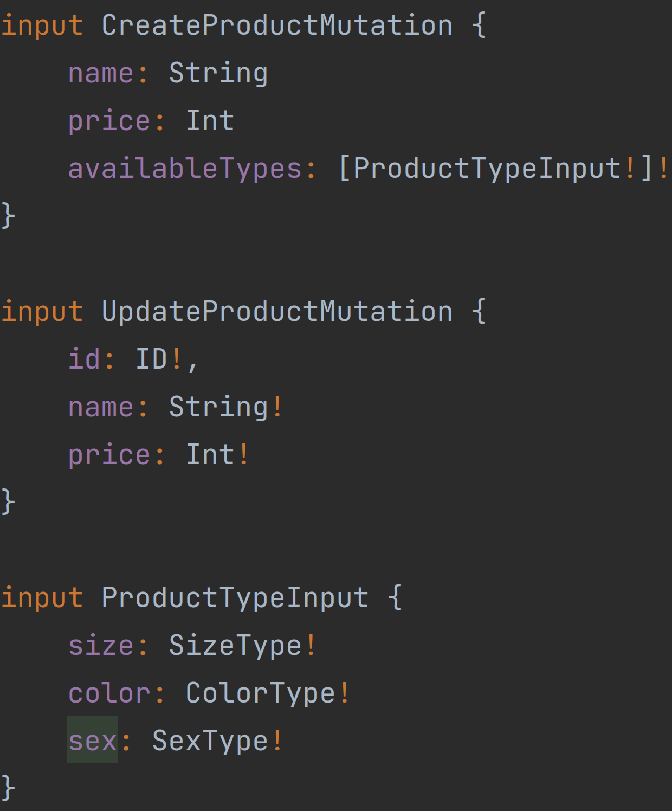672x811 pixels.
Task: Place cursor on availableTypes field
Action: pos(184,169)
